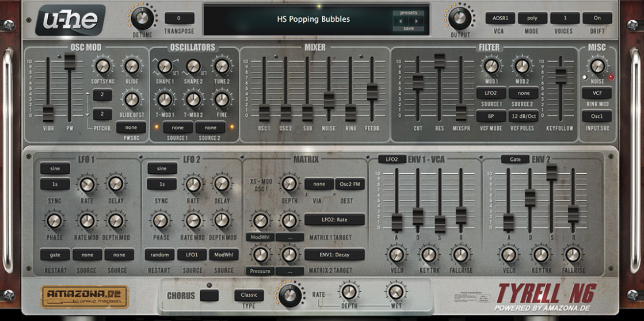
Task: Open the VCA ADSR1 selector
Action: pyautogui.click(x=500, y=18)
